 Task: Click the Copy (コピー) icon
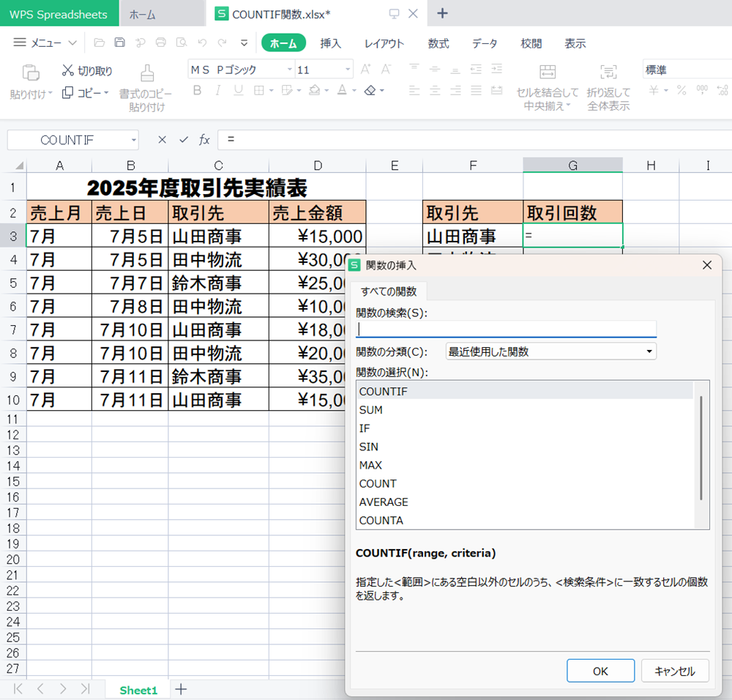[67, 92]
